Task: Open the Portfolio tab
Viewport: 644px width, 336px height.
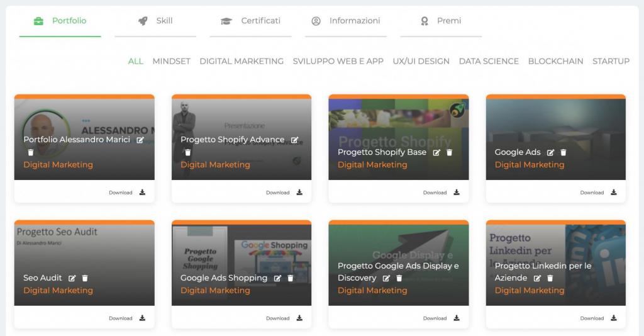Action: (60, 21)
